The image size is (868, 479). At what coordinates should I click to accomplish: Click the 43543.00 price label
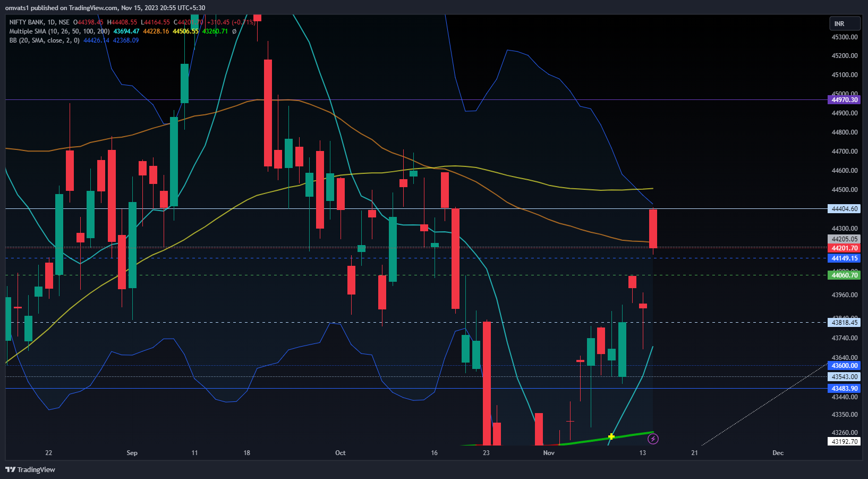pos(844,377)
